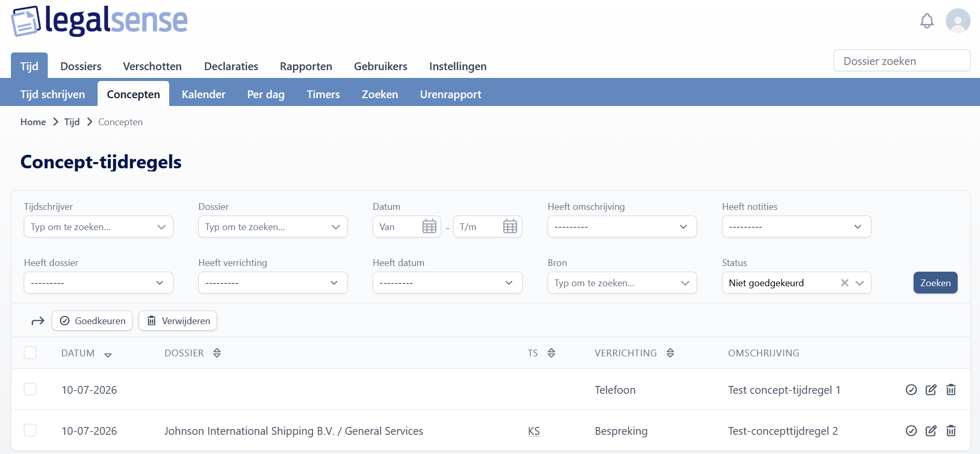Go to the Zoeken subtab

pos(380,94)
